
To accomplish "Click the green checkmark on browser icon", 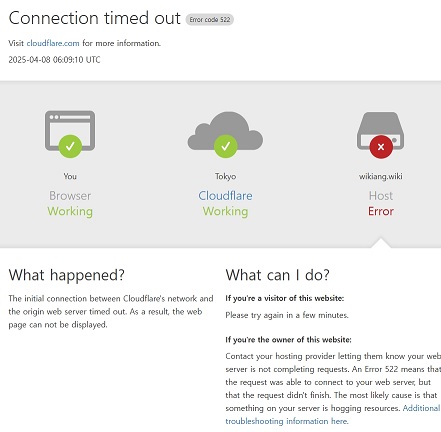I will click(70, 146).
